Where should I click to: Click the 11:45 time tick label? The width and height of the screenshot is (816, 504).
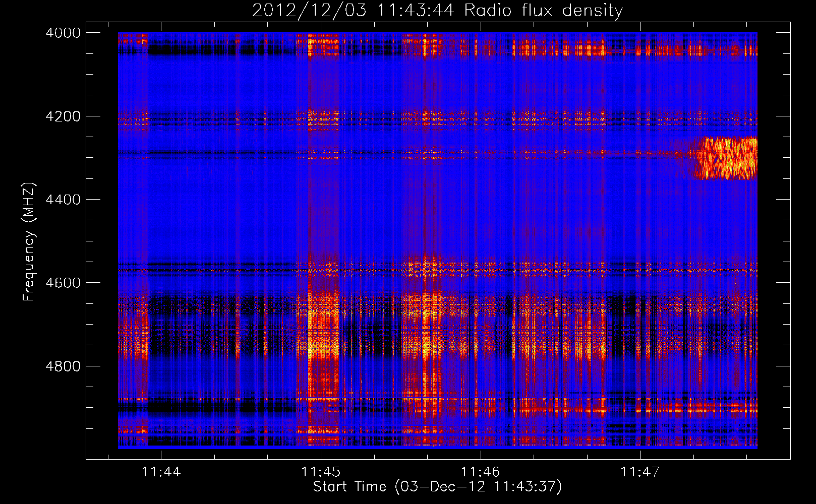[x=321, y=472]
